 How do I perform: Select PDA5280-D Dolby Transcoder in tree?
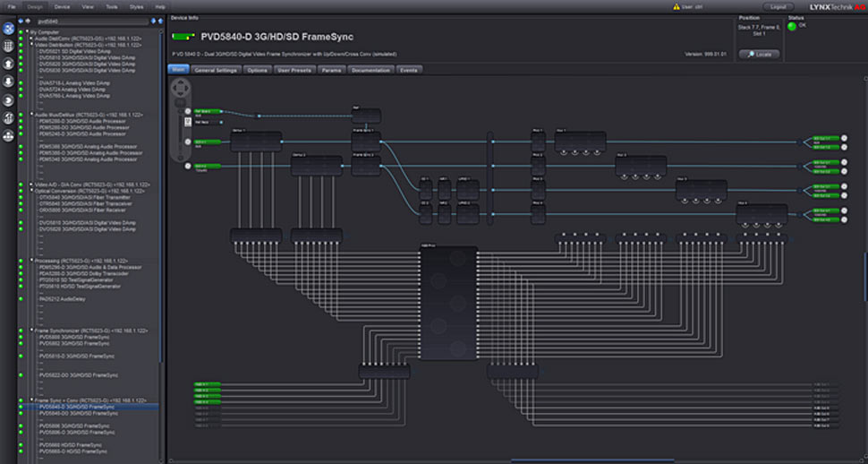[x=83, y=273]
